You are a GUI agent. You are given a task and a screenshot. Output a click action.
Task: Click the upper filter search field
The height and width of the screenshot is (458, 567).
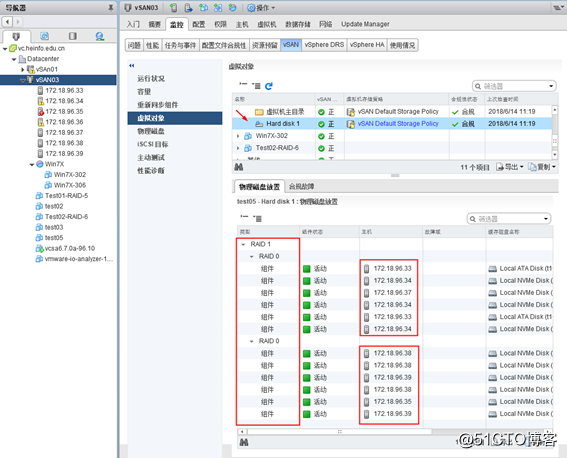tap(514, 86)
